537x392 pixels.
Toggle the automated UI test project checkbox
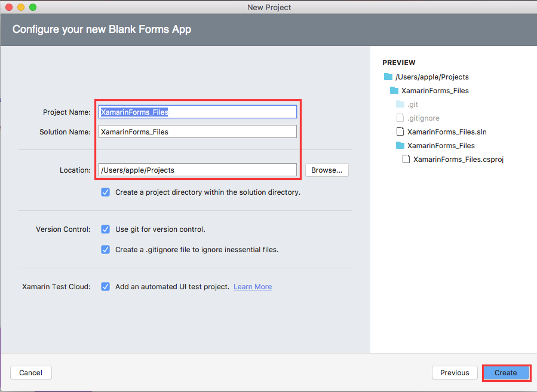tap(106, 287)
